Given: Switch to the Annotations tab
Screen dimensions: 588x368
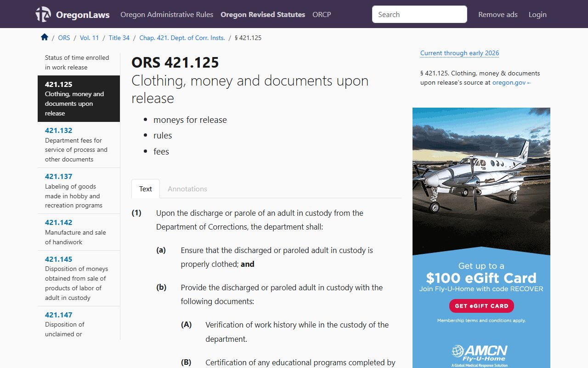Looking at the screenshot, I should click(187, 189).
